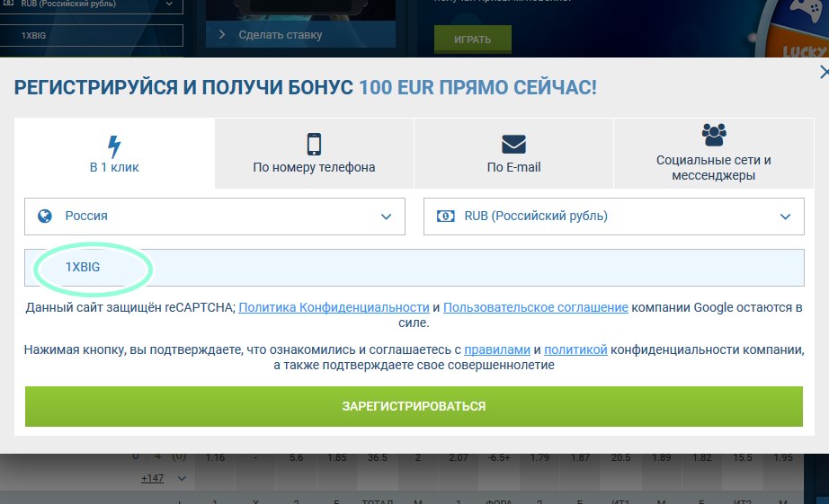Viewport: 829px width, 504px height.
Task: Click the banknote icon in the currency field
Action: pos(445,217)
